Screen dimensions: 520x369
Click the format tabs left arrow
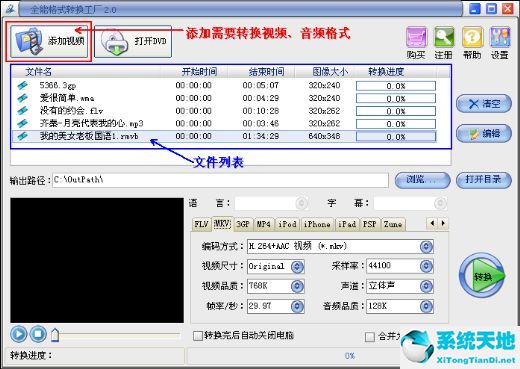(432, 223)
